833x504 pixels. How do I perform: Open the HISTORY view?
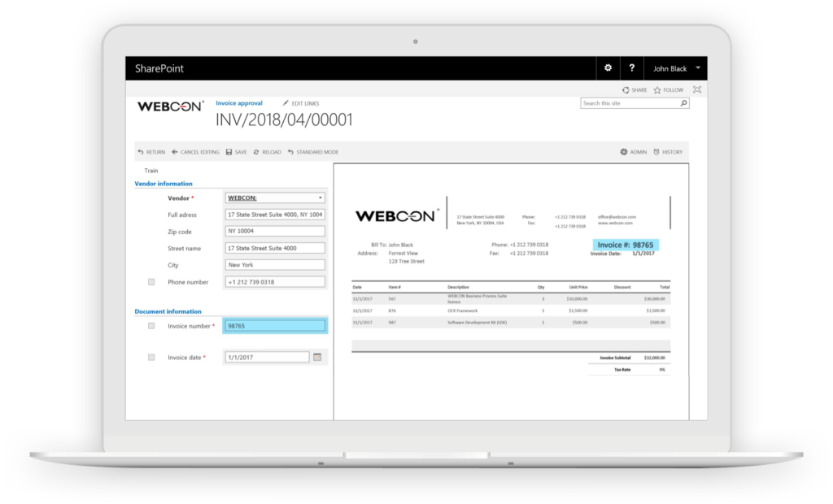pyautogui.click(x=668, y=152)
